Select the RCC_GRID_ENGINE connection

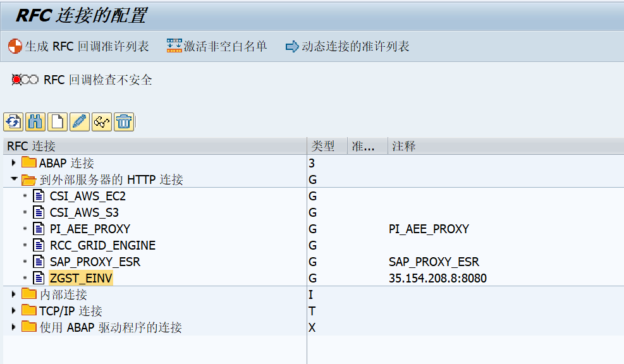pos(102,245)
